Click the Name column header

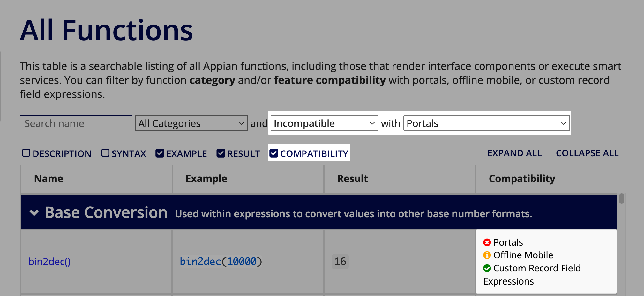coord(96,179)
